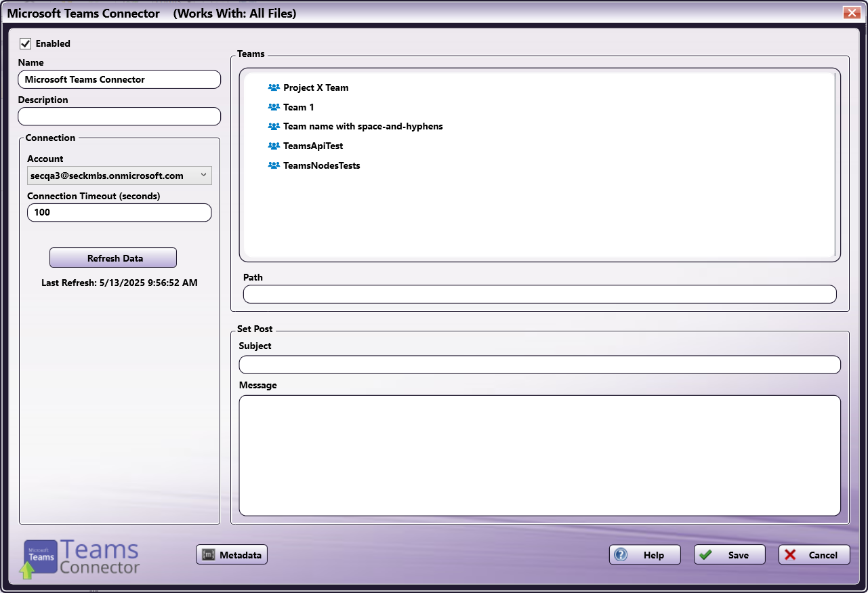Viewport: 868px width, 593px height.
Task: Click the Last Refresh timestamp text
Action: pos(119,283)
